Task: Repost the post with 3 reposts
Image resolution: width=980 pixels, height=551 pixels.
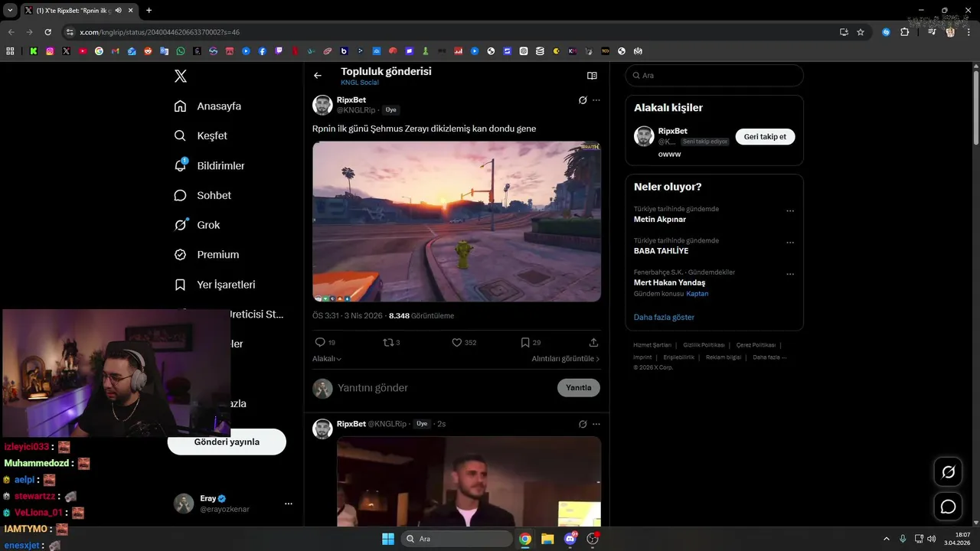Action: [387, 342]
